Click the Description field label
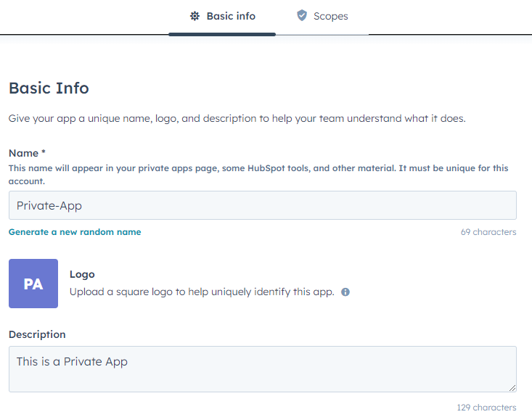This screenshot has width=532, height=417. coord(37,334)
